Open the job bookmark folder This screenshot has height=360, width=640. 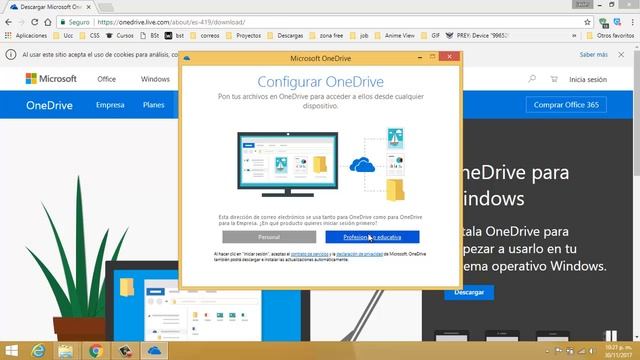pos(359,36)
